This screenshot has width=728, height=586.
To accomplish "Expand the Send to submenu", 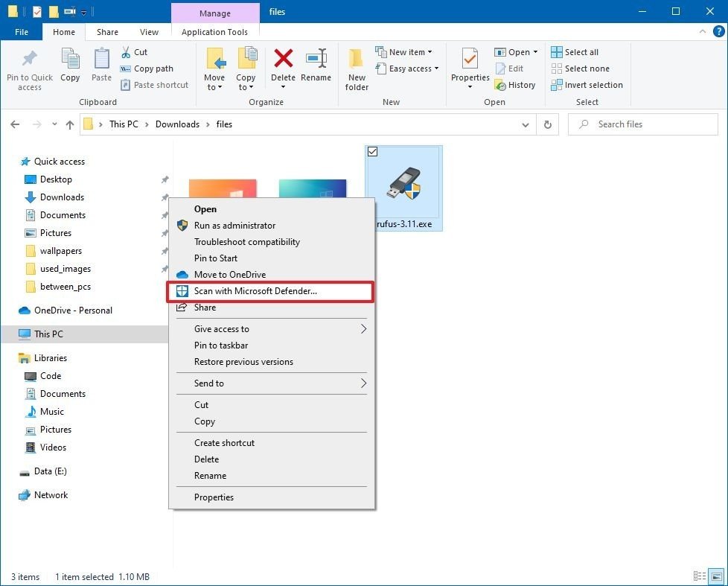I will click(x=271, y=383).
